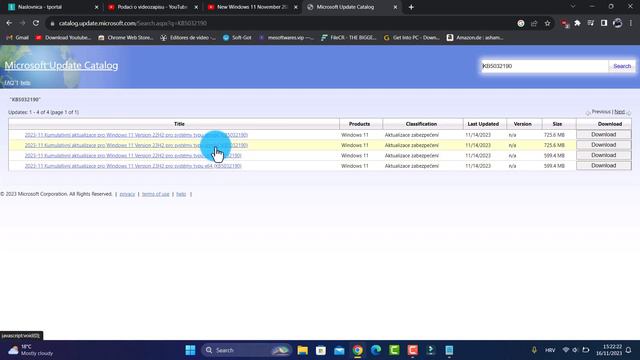Image resolution: width=640 pixels, height=360 pixels.
Task: Open the clock showing 16/11/2023
Action: click(x=609, y=350)
